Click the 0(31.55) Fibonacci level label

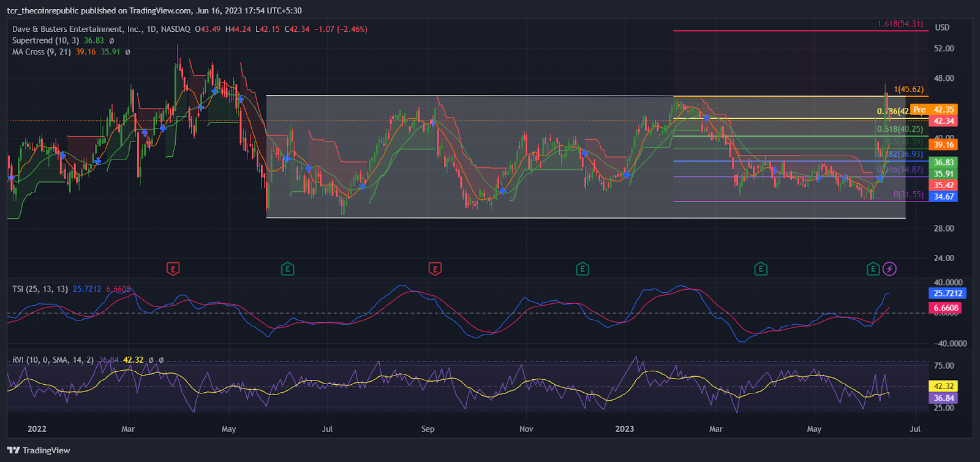pos(908,194)
